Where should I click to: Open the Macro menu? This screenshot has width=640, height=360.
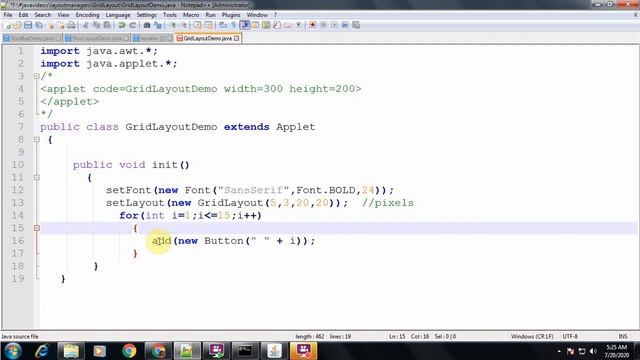191,15
